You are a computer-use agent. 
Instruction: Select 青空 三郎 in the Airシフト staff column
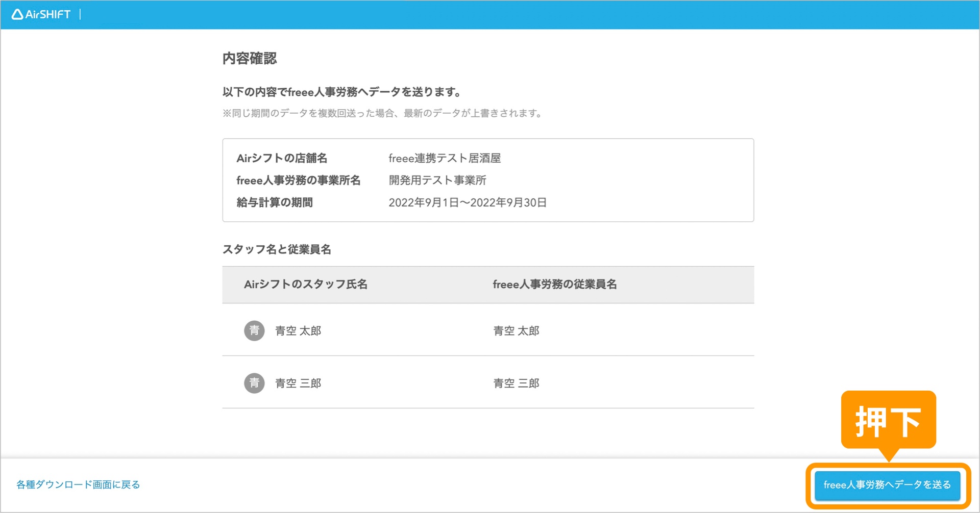click(298, 383)
